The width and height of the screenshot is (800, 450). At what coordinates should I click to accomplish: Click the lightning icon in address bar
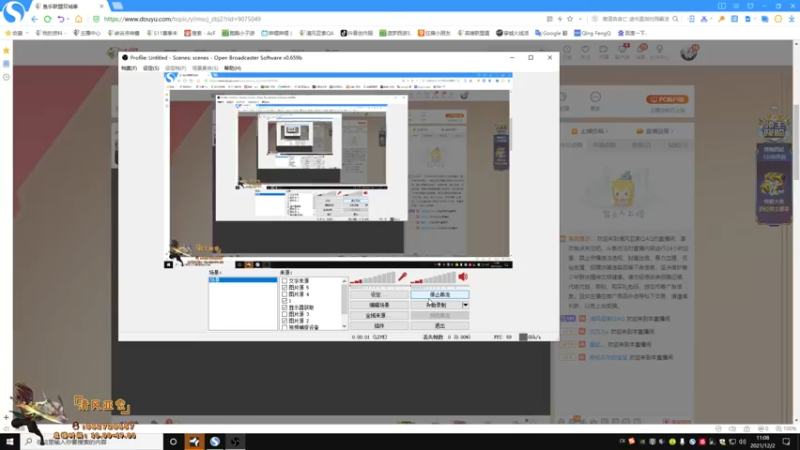pos(560,19)
